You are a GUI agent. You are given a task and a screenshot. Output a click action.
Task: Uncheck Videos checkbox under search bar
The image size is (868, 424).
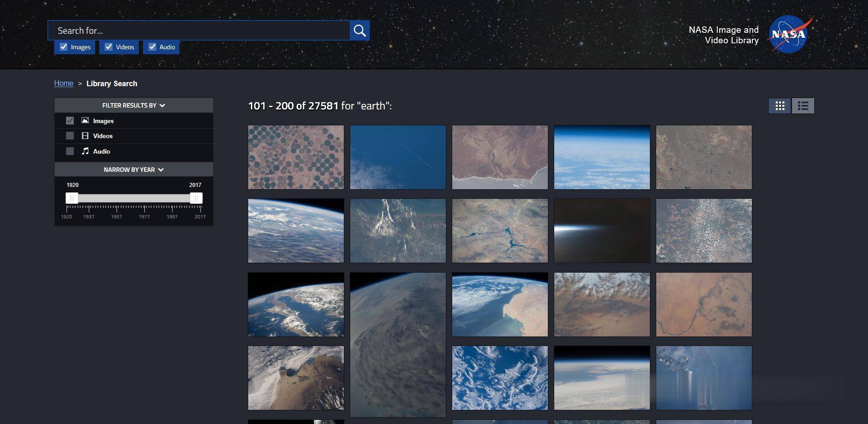[109, 47]
